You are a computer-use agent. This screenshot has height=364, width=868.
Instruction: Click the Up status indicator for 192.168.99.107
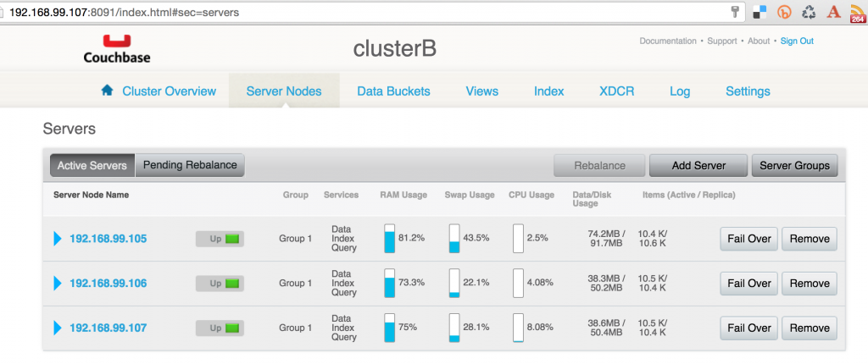point(220,328)
